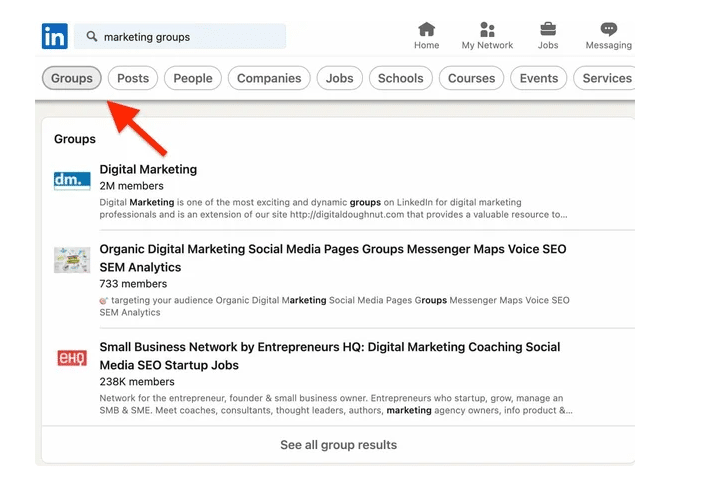Open the Jobs briefcase icon in navigation
The image size is (706, 490).
click(548, 30)
